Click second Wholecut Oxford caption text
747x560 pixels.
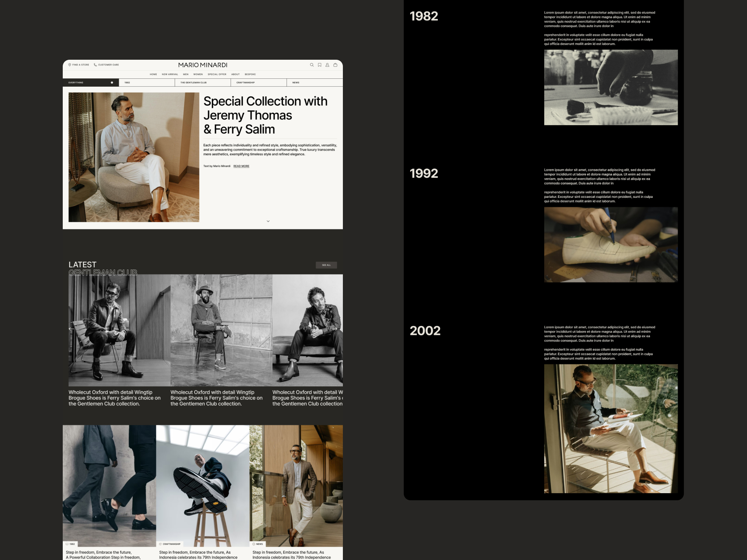coord(217,398)
